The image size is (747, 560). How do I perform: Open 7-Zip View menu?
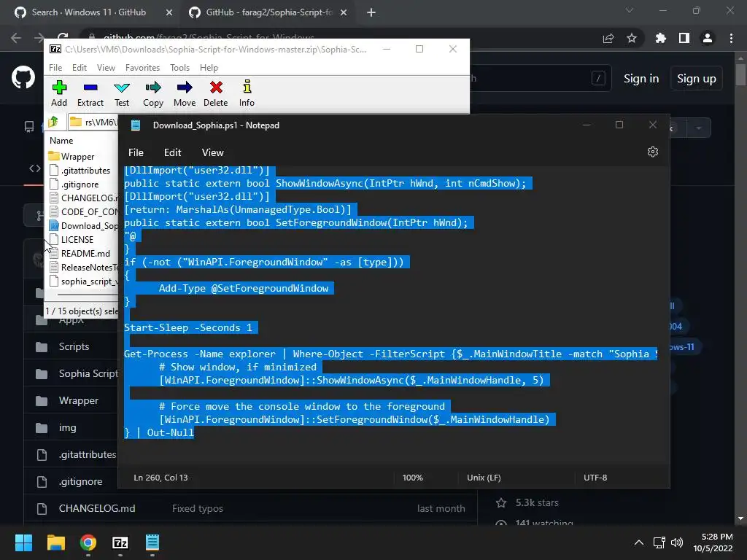(106, 68)
